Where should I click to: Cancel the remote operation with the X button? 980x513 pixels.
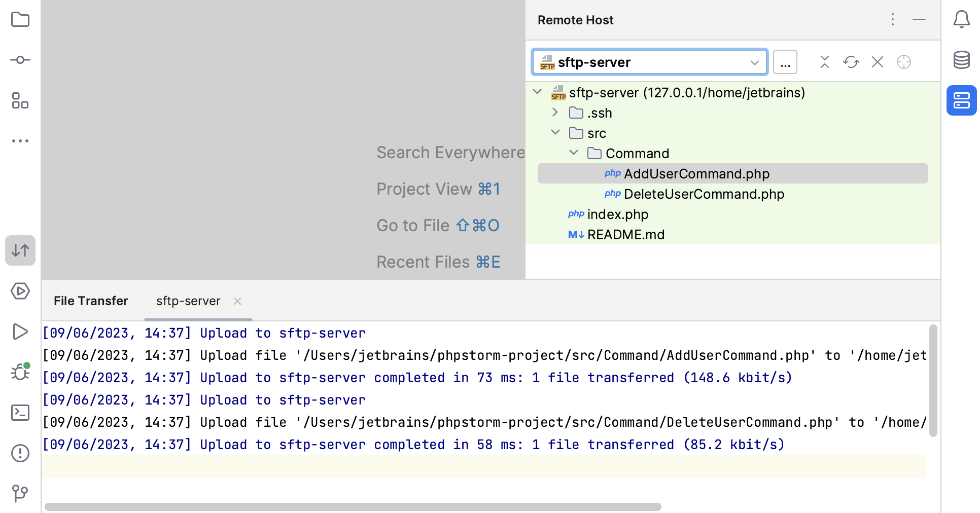pyautogui.click(x=877, y=62)
